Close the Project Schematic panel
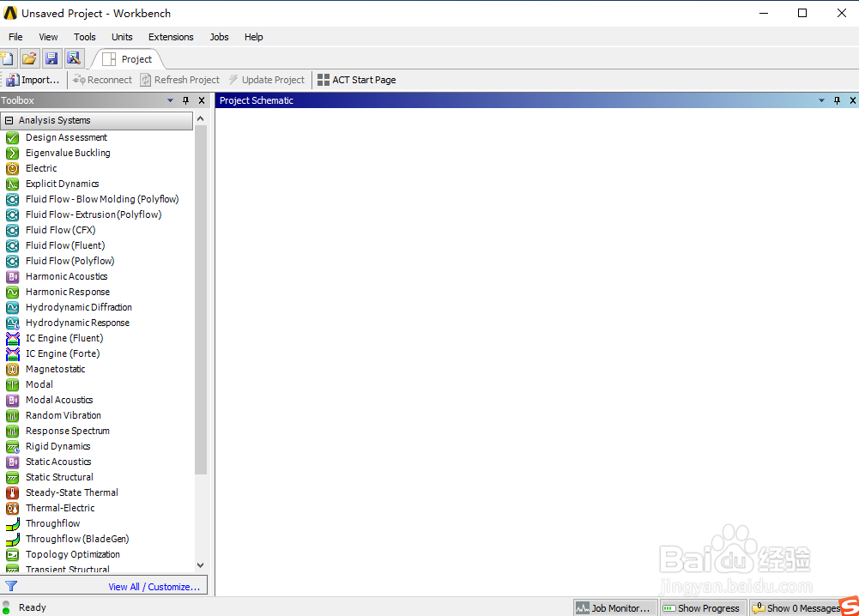This screenshot has height=616, width=859. (852, 100)
